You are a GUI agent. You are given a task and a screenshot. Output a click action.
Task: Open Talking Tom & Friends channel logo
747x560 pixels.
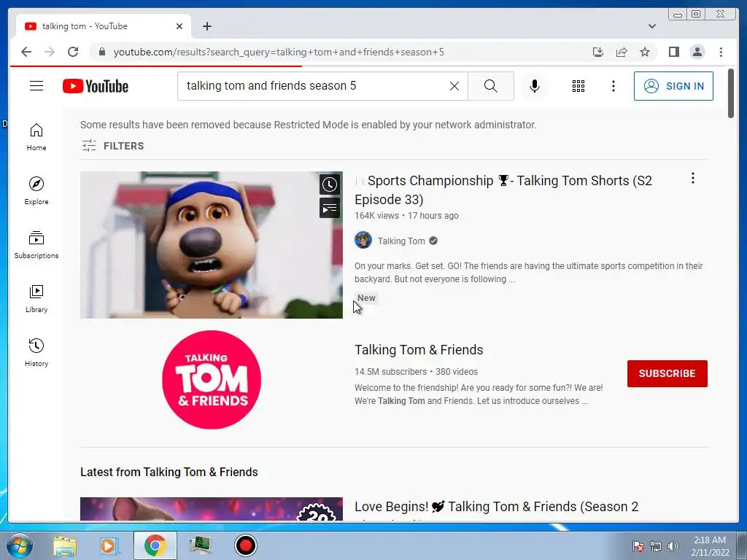click(x=212, y=379)
